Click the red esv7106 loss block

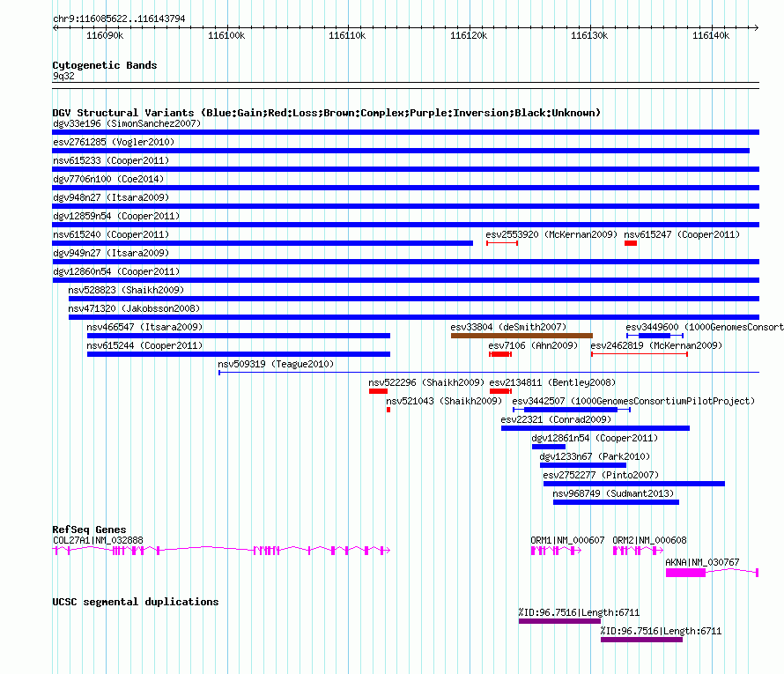pos(500,354)
